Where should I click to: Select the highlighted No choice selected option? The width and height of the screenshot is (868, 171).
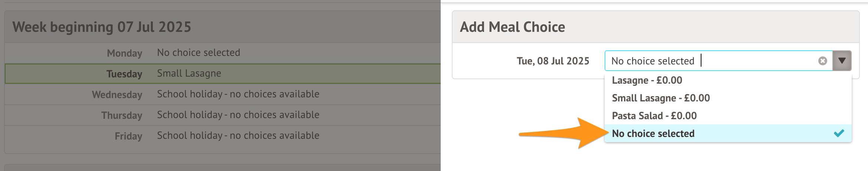click(653, 134)
